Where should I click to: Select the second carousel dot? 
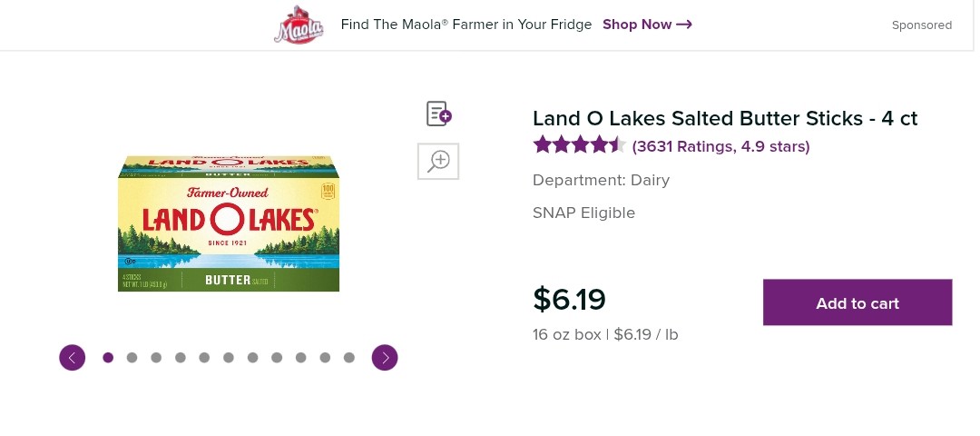click(x=132, y=358)
